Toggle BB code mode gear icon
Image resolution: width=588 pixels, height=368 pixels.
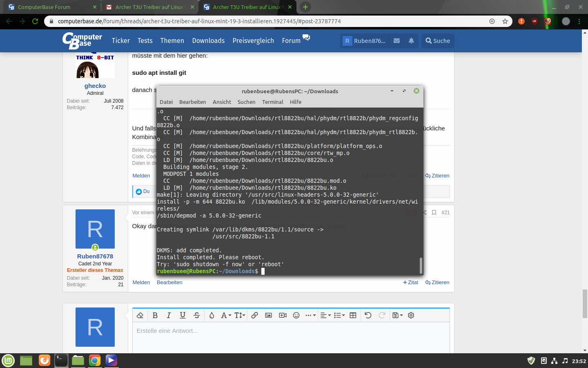pos(411,315)
